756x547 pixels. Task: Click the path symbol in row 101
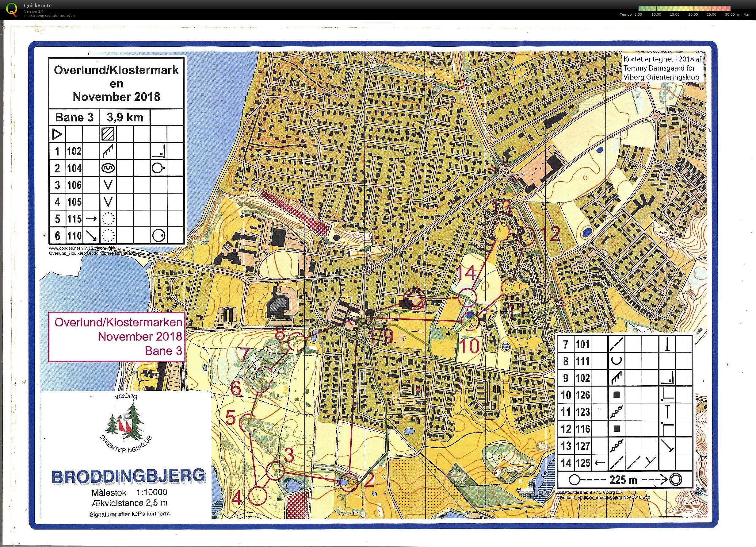[x=616, y=344]
